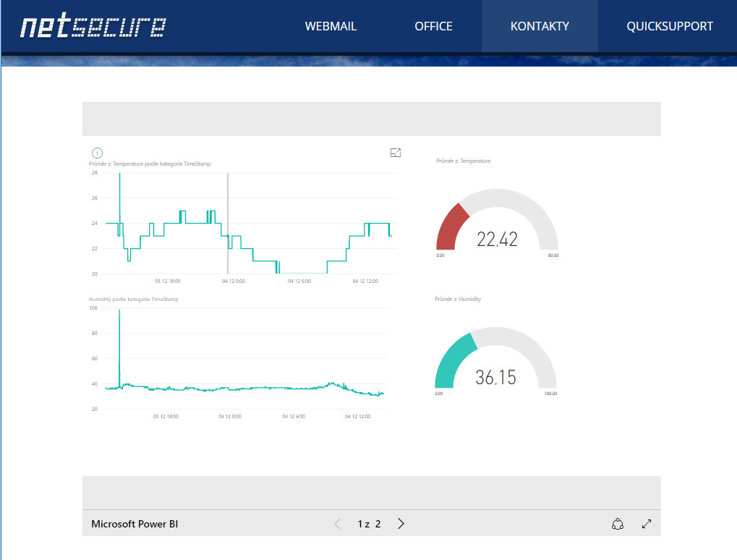Image resolution: width=737 pixels, height=560 pixels.
Task: Click the share icon in the Power BI bar
Action: 618,523
